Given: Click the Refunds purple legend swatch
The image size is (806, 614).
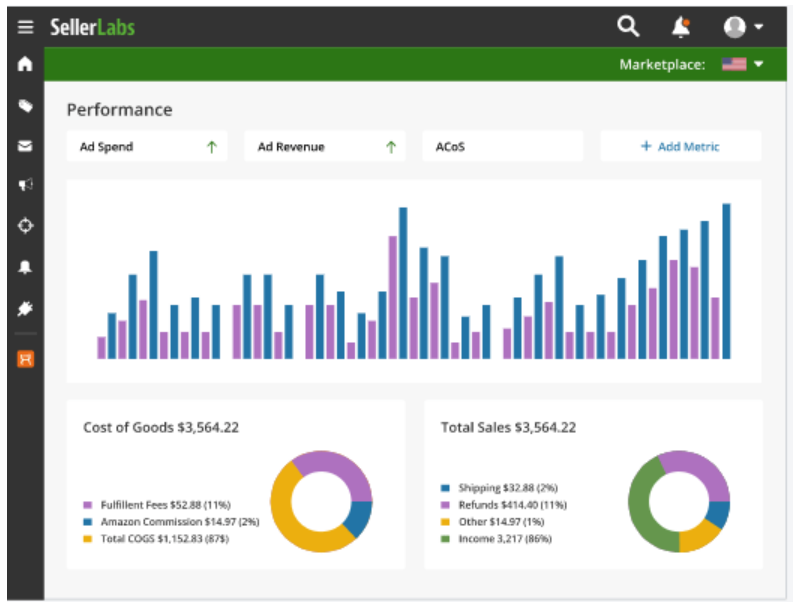Looking at the screenshot, I should tap(446, 505).
